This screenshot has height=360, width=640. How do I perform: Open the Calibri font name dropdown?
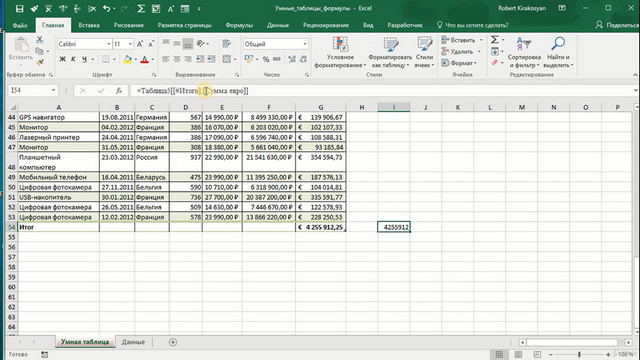pos(109,44)
